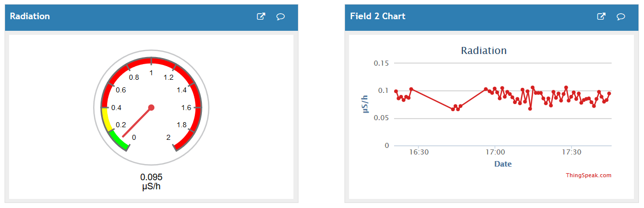Open Radiation gauge in new window icon
The width and height of the screenshot is (644, 208).
pyautogui.click(x=261, y=17)
